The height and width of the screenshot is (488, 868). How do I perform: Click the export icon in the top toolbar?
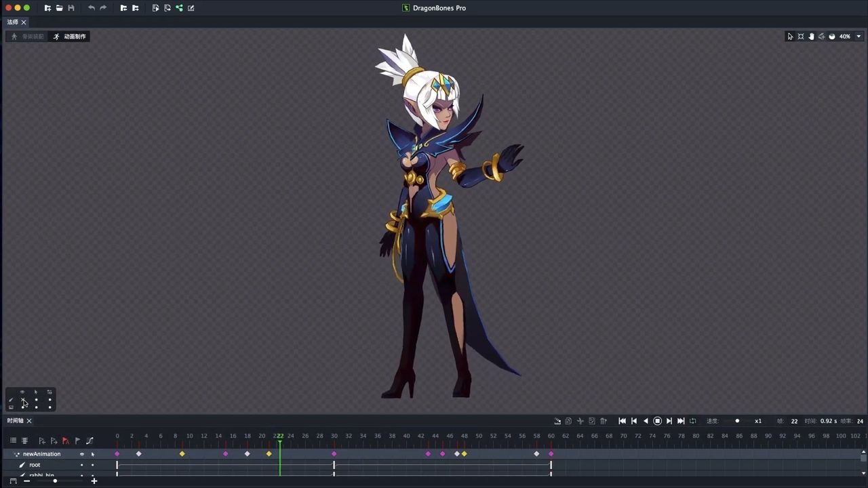tap(135, 8)
